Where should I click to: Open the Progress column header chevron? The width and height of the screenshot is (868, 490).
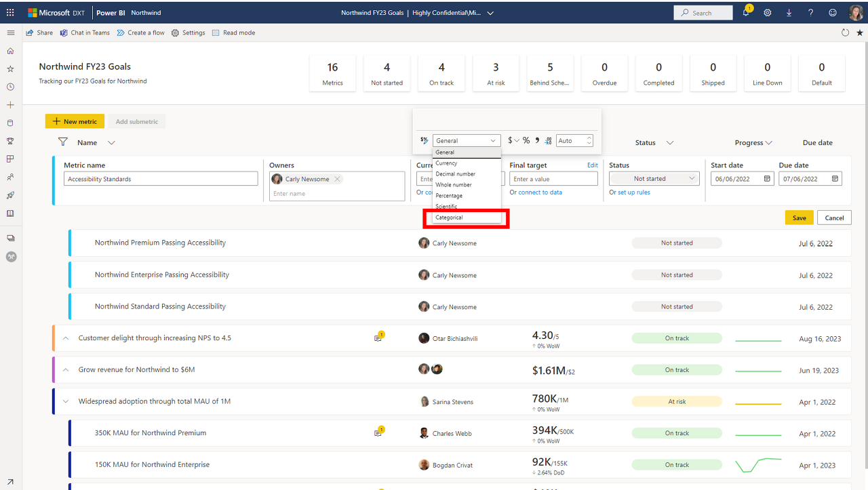tap(768, 143)
